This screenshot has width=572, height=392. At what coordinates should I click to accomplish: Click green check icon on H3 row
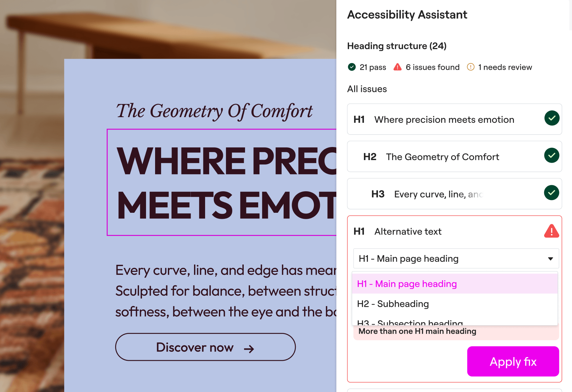point(552,193)
